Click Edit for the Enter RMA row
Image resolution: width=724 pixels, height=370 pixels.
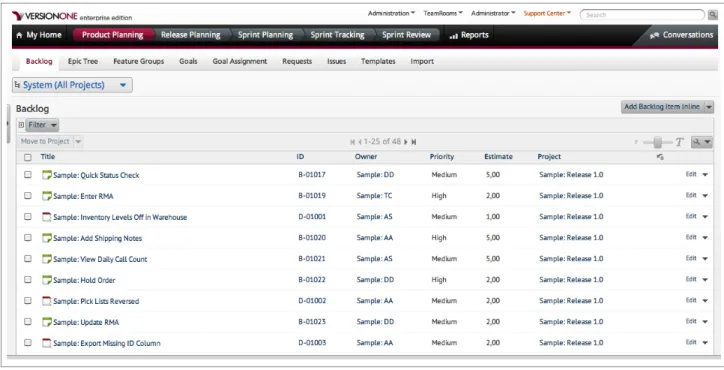(691, 195)
